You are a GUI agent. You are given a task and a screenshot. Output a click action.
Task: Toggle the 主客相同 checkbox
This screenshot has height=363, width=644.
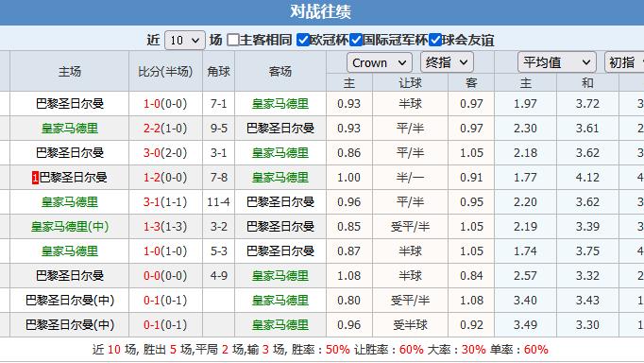click(x=233, y=40)
